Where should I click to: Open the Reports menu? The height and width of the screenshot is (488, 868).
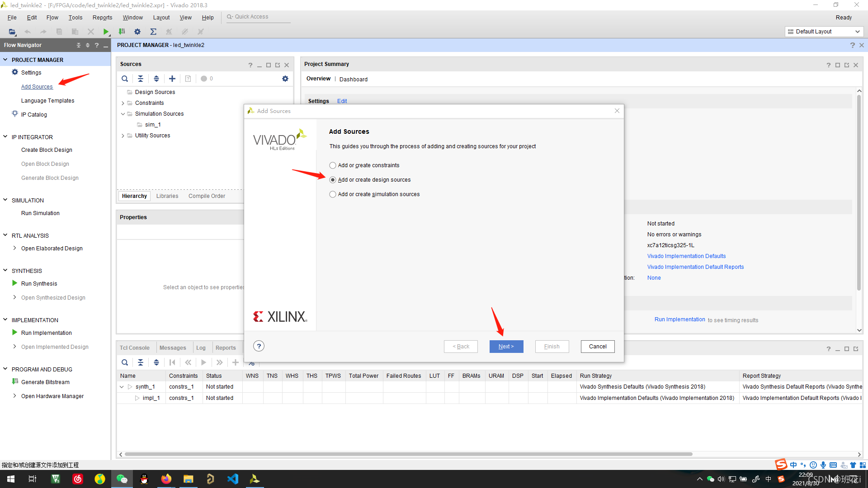click(102, 18)
